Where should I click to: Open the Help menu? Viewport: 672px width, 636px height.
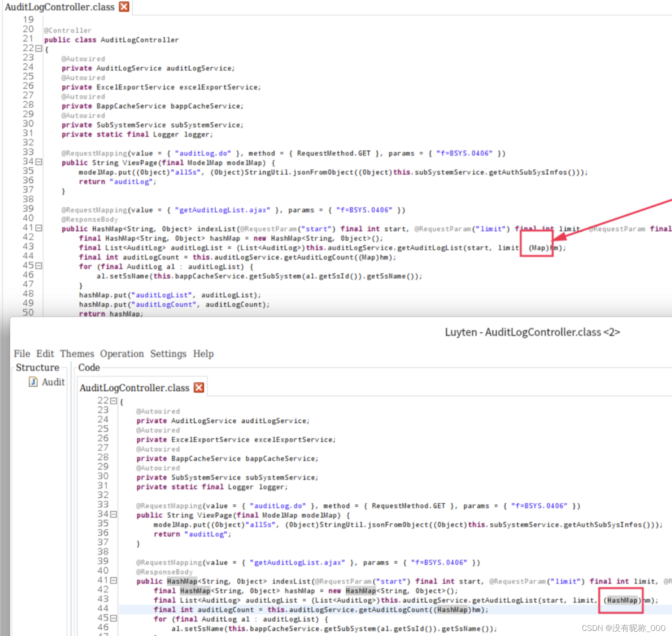[x=203, y=354]
